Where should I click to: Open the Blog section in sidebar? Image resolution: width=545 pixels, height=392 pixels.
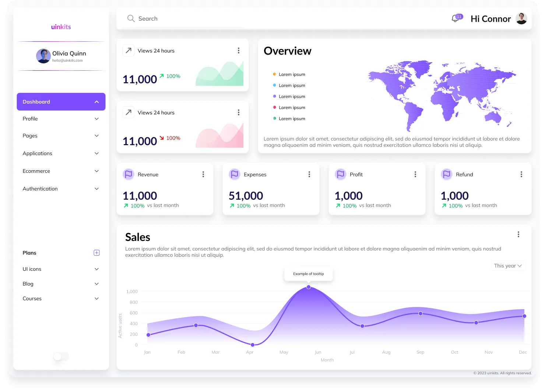click(x=61, y=284)
